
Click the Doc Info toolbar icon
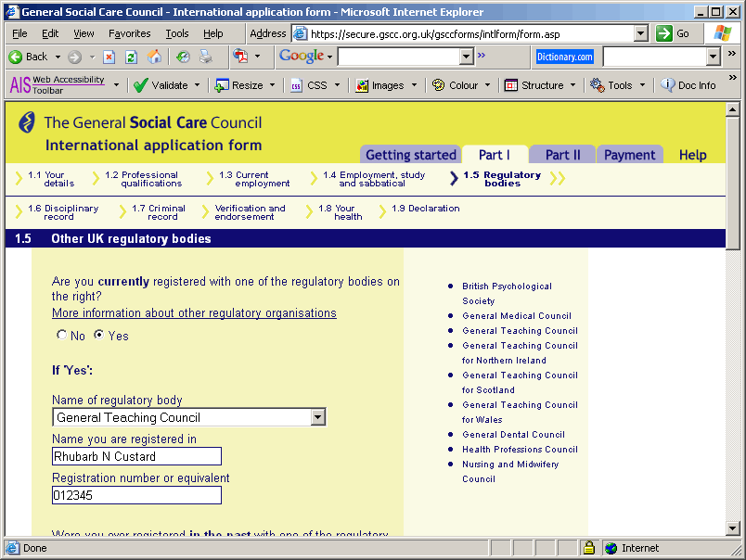667,85
